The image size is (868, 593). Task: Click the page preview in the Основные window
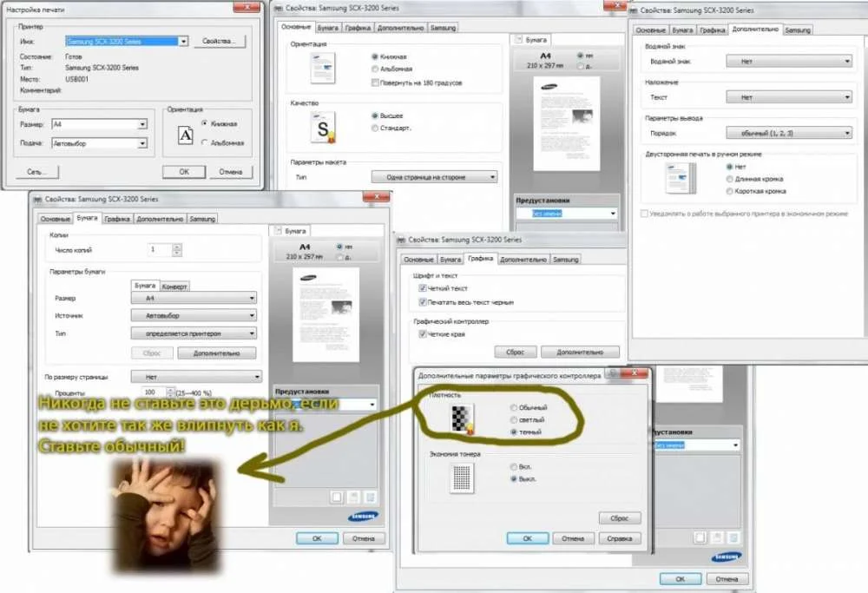[566, 123]
